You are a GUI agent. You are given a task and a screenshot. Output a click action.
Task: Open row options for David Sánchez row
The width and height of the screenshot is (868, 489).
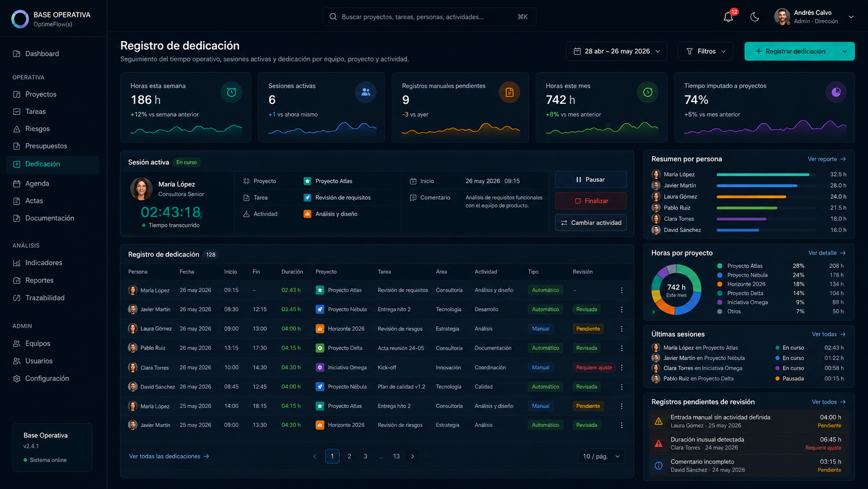621,387
